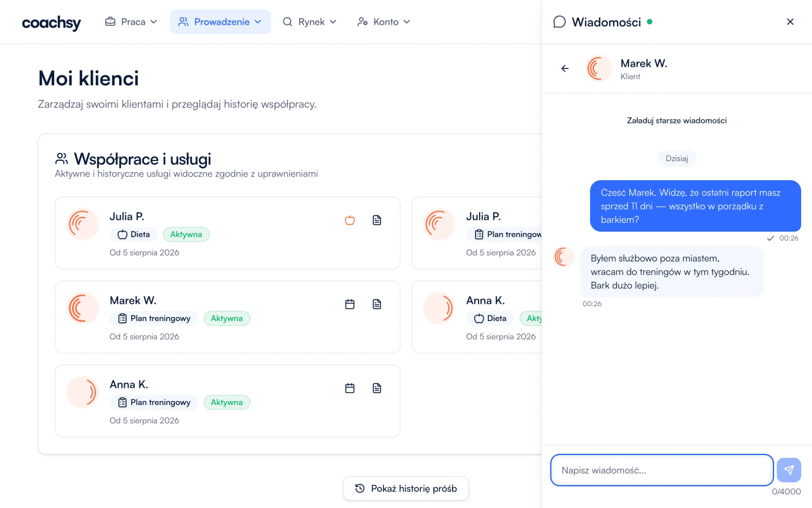This screenshot has height=508, width=812.
Task: Click the Julia P. name on Dieta card
Action: [x=127, y=216]
